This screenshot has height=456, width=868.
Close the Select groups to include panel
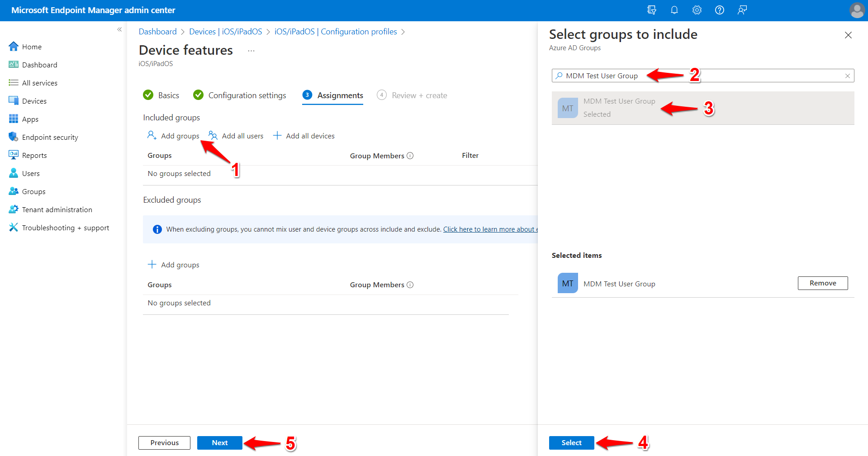[x=848, y=35]
